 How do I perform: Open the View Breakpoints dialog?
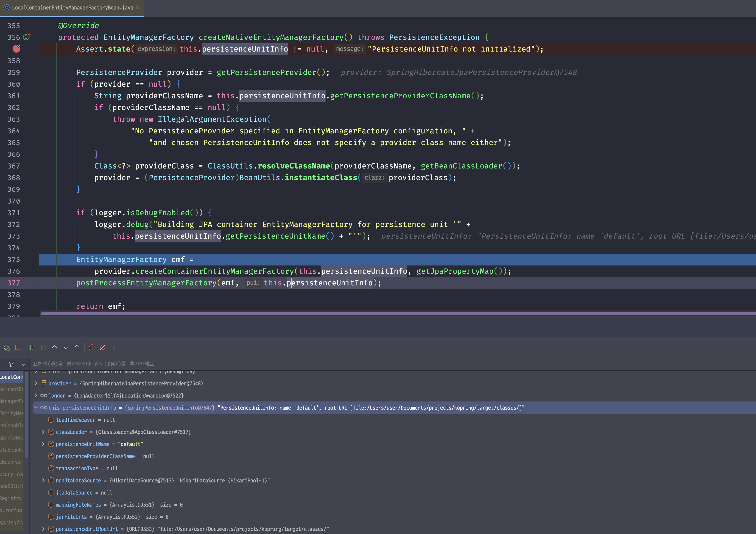[91, 347]
